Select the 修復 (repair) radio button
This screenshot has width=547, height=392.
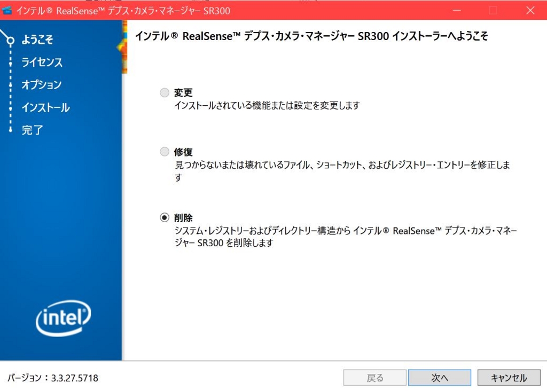pos(165,152)
